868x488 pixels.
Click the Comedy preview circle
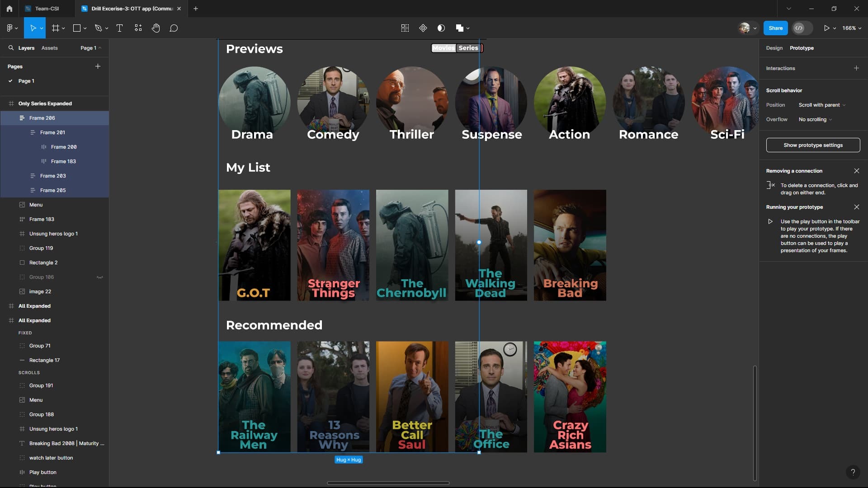333,103
